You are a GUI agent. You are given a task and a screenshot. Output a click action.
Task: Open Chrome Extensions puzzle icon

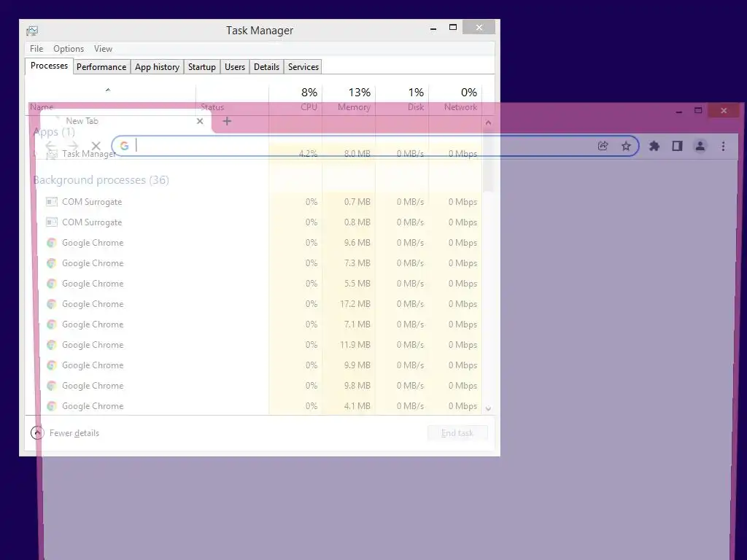654,146
